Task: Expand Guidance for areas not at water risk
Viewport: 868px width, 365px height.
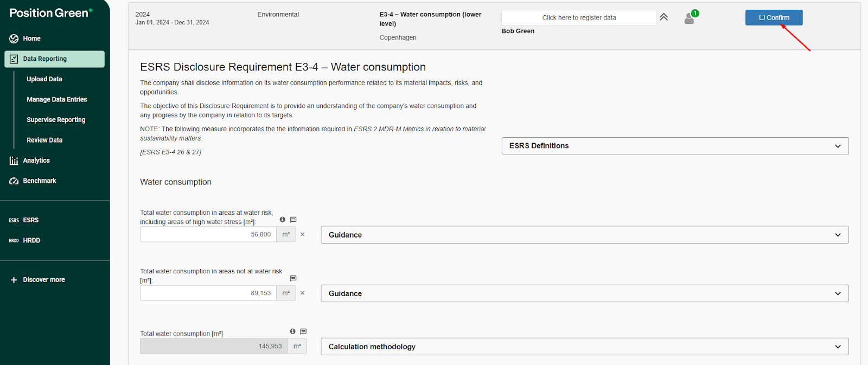Action: [584, 293]
